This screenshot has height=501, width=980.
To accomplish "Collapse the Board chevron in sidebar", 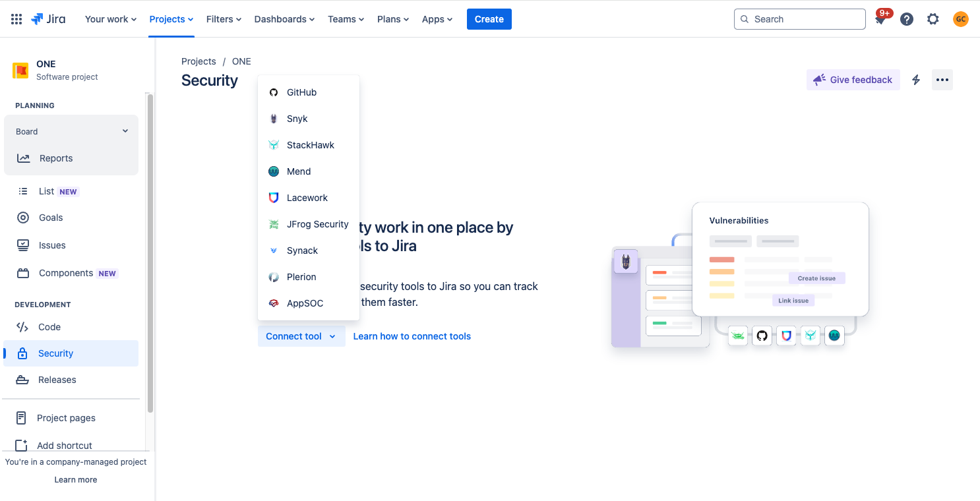I will [x=125, y=131].
